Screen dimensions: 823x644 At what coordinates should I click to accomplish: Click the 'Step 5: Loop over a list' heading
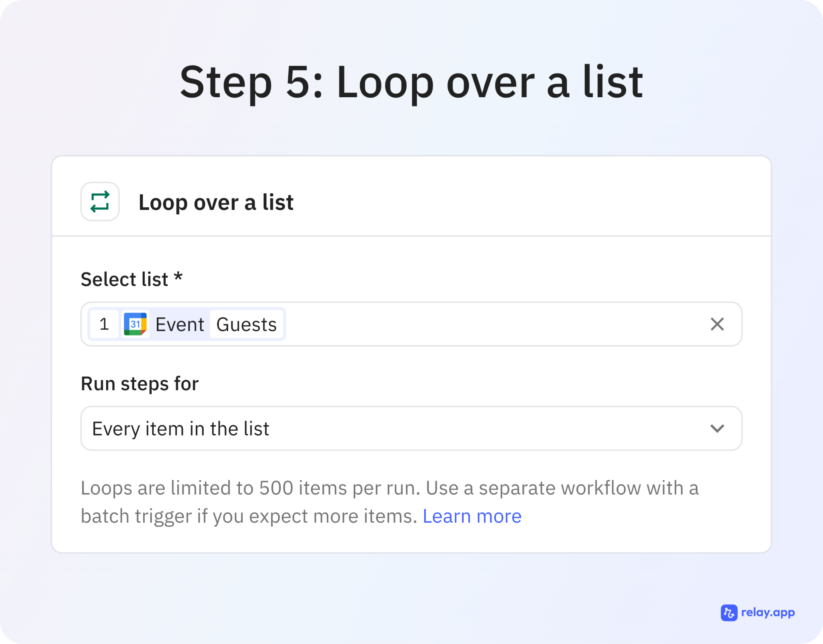[411, 82]
